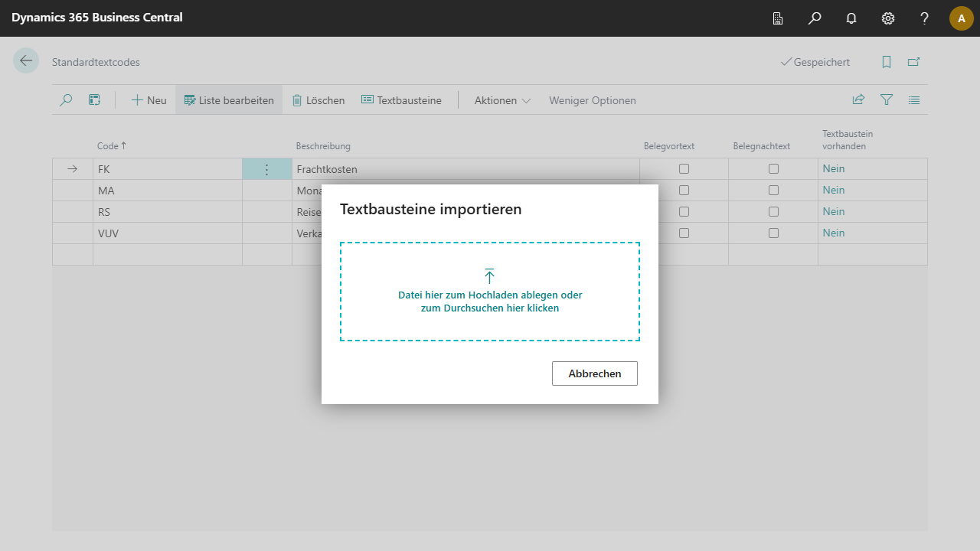Click the back arrow button
This screenshot has width=980, height=551.
(26, 61)
